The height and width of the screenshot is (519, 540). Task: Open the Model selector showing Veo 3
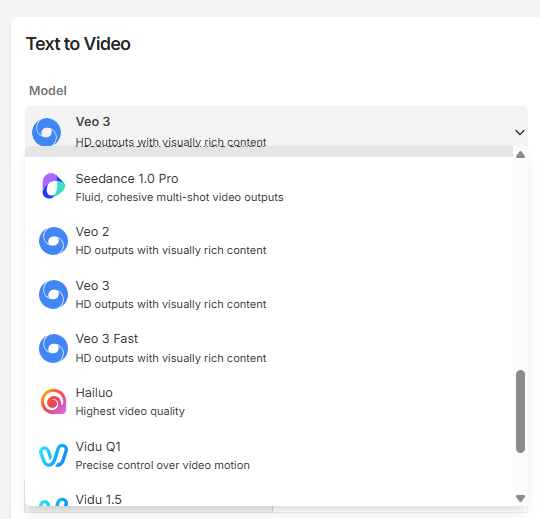(x=276, y=126)
